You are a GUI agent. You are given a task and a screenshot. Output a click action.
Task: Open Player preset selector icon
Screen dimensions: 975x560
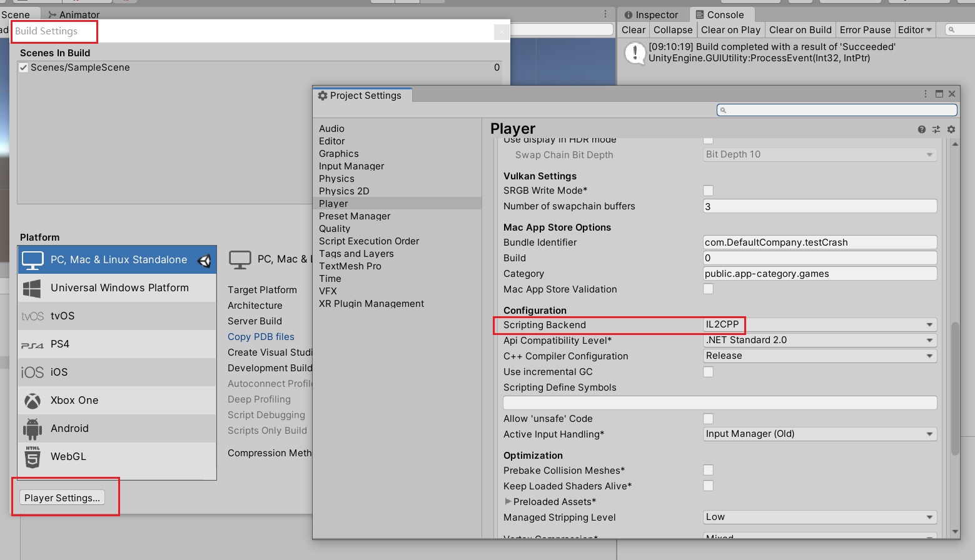[936, 129]
